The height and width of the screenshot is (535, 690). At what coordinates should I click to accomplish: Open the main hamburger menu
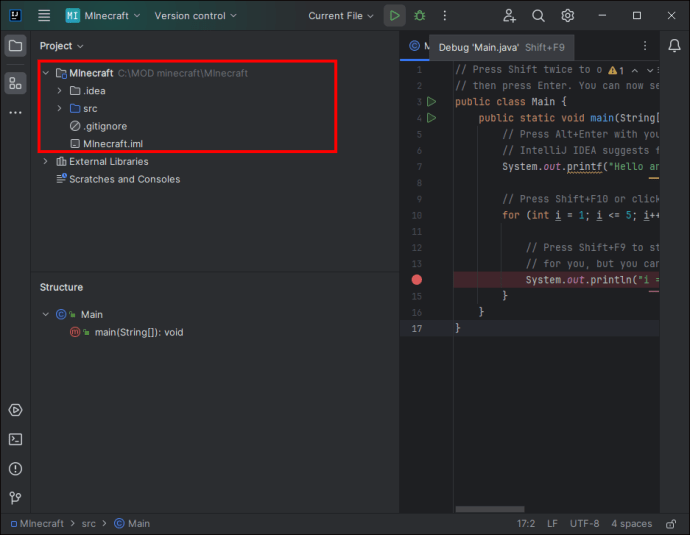[x=44, y=16]
